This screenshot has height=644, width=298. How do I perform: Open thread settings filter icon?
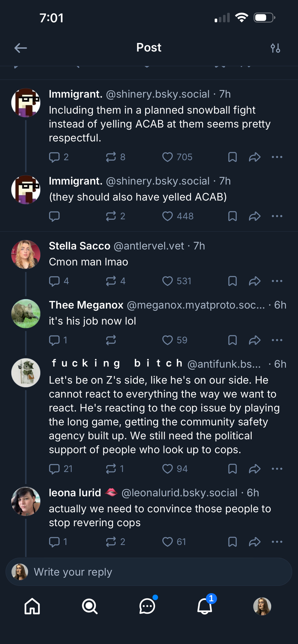coord(275,48)
